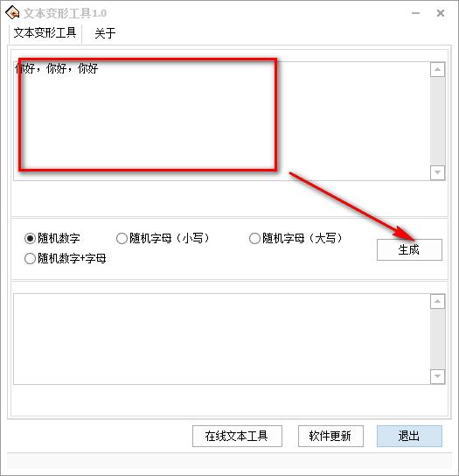
Task: Click the 软件更新 button
Action: click(330, 436)
